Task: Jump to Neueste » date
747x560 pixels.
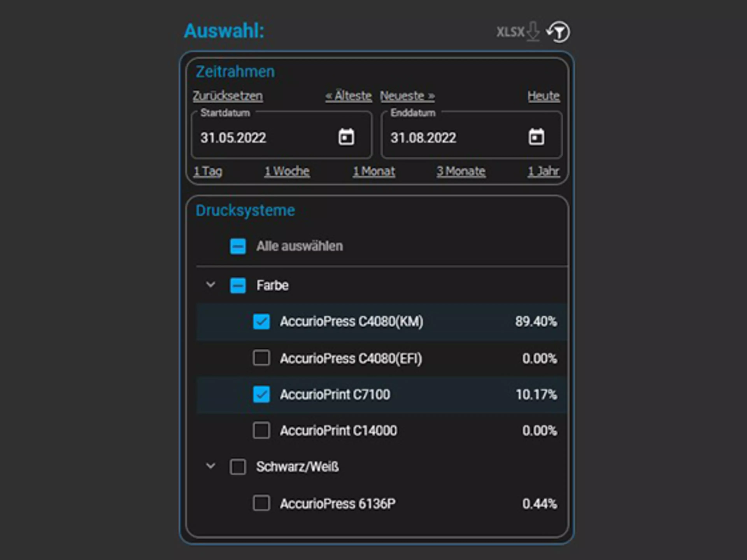Action: click(408, 96)
